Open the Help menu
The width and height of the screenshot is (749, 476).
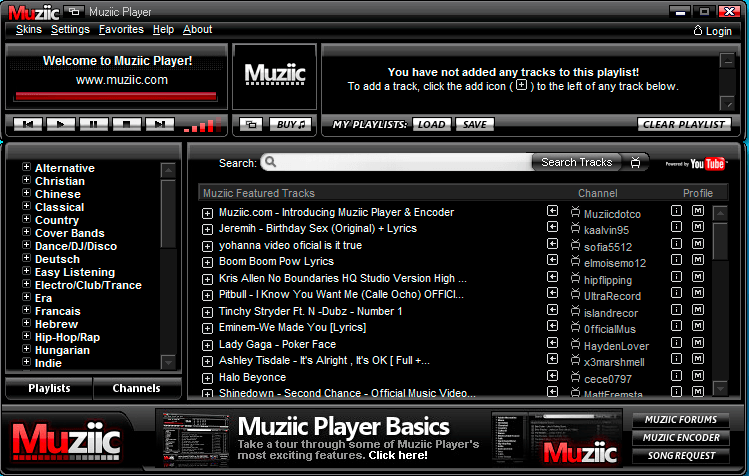[163, 30]
